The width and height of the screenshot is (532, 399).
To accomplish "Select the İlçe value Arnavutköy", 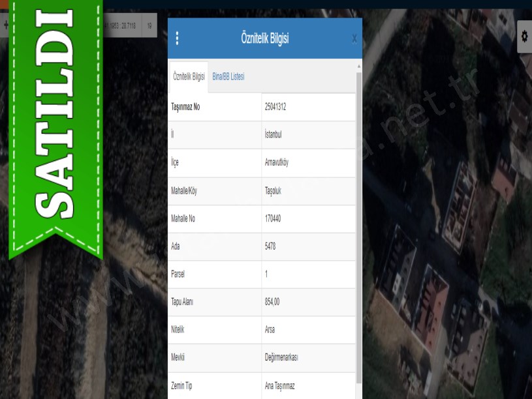I will pos(277,163).
